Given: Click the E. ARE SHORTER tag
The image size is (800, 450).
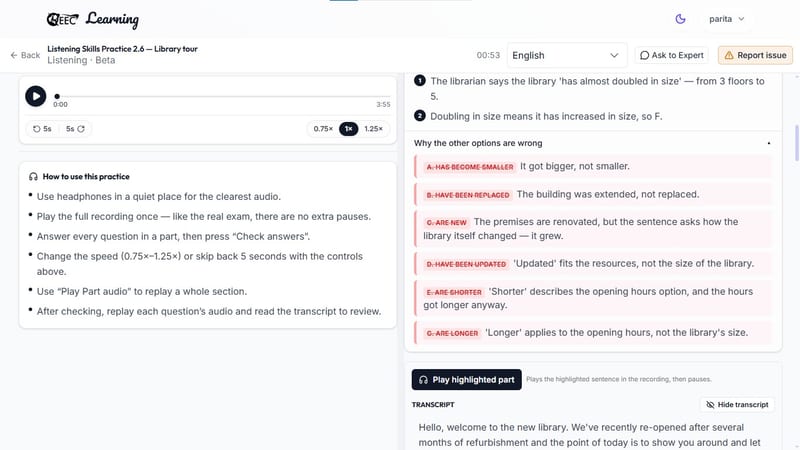Looking at the screenshot, I should pos(454,292).
